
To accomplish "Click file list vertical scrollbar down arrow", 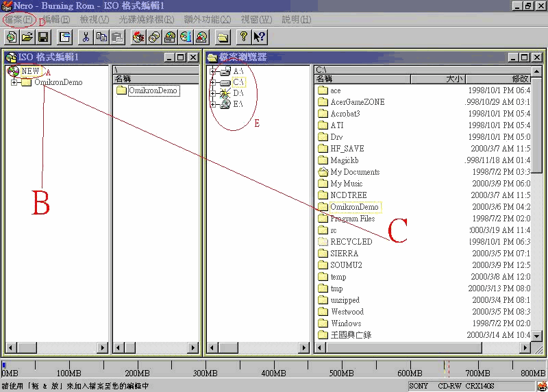I will pyautogui.click(x=536, y=336).
